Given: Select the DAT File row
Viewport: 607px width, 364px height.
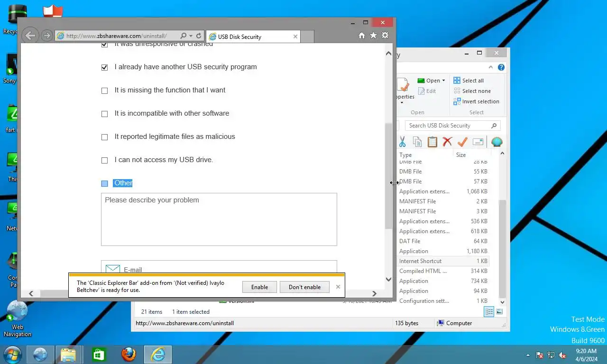Looking at the screenshot, I should (x=443, y=241).
